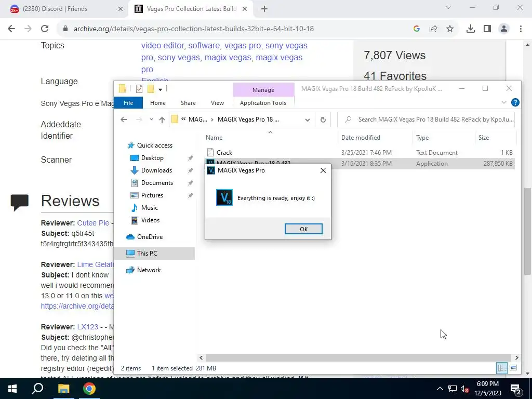This screenshot has height=399, width=532.
Task: Open the Chrome profile avatar
Action: tap(504, 29)
